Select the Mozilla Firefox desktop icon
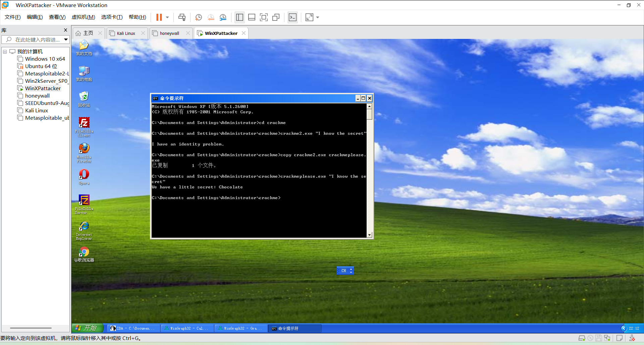 (84, 153)
